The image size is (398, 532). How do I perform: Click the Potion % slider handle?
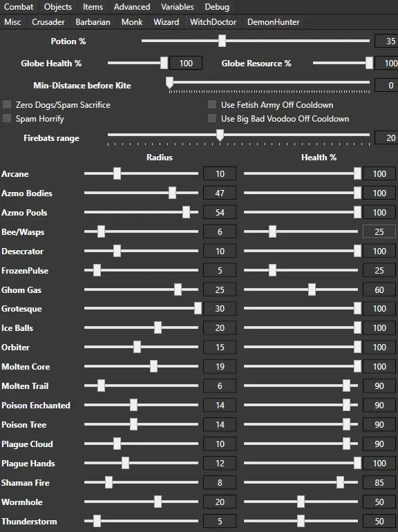point(222,41)
